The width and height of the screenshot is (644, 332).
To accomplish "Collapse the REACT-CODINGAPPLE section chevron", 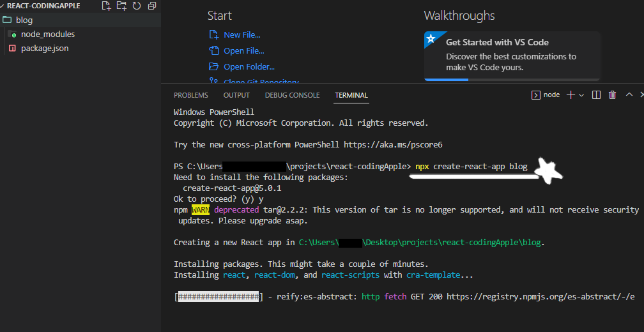I will pyautogui.click(x=3, y=6).
